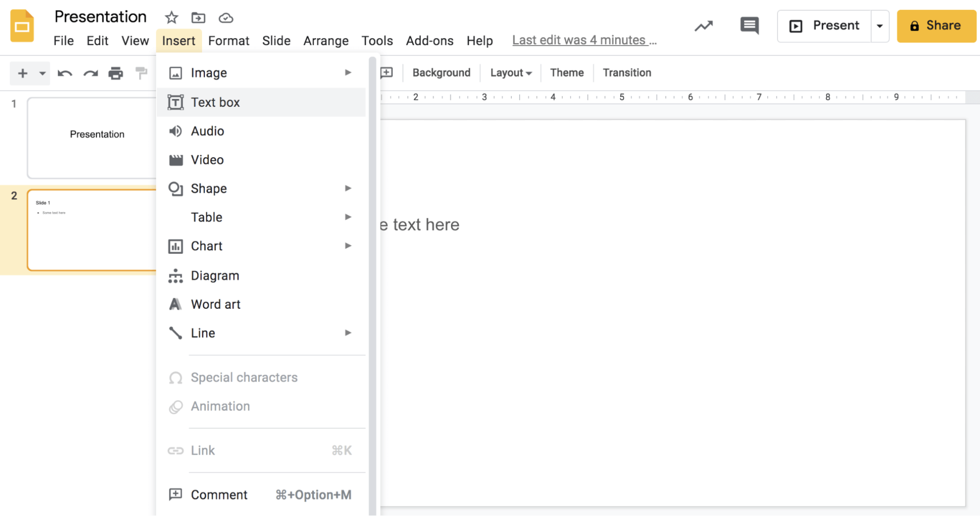
Task: Click the Print icon
Action: [116, 73]
